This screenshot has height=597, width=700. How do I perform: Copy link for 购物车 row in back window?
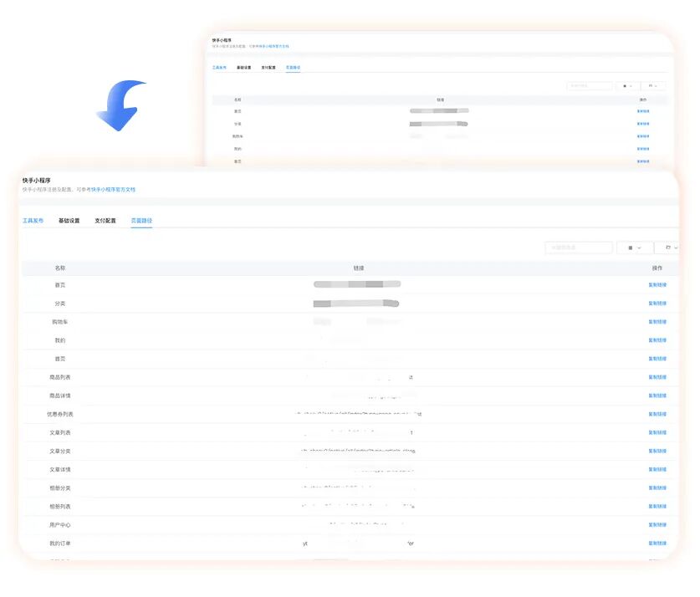643,136
